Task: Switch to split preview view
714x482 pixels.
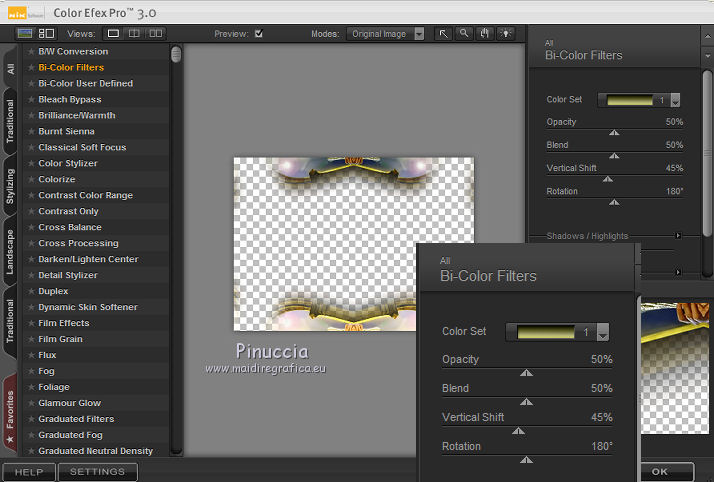Action: point(134,34)
